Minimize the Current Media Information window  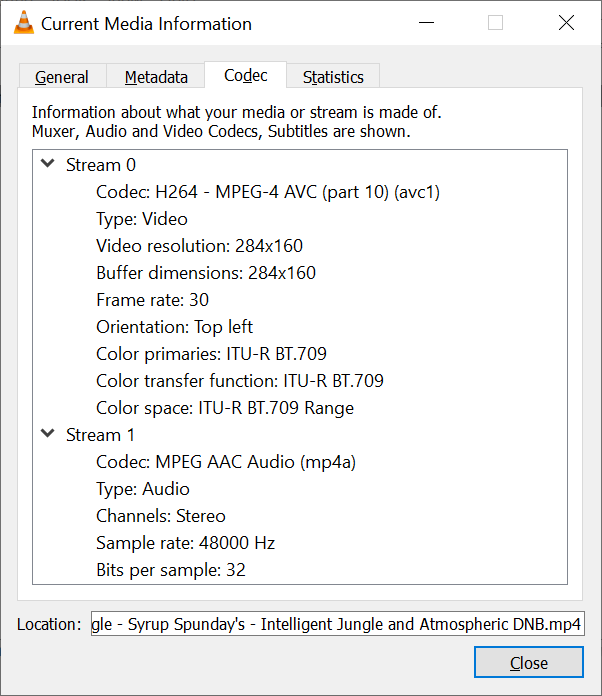click(x=426, y=23)
